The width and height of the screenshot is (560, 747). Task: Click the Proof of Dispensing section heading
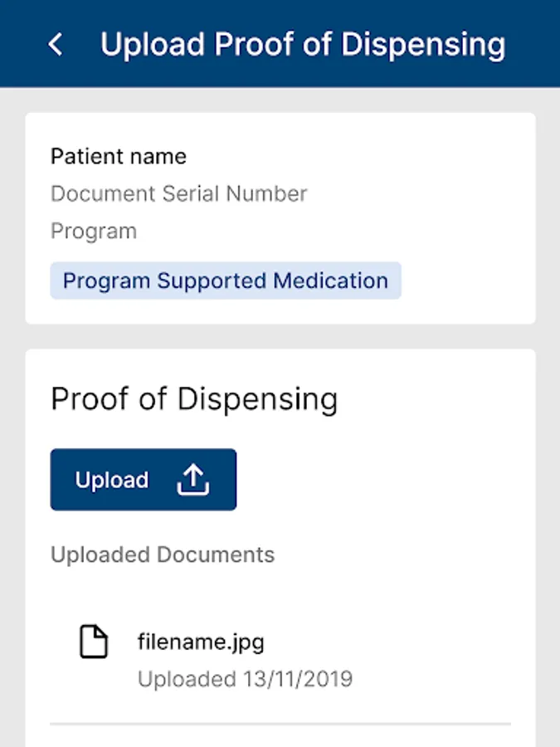pos(194,399)
